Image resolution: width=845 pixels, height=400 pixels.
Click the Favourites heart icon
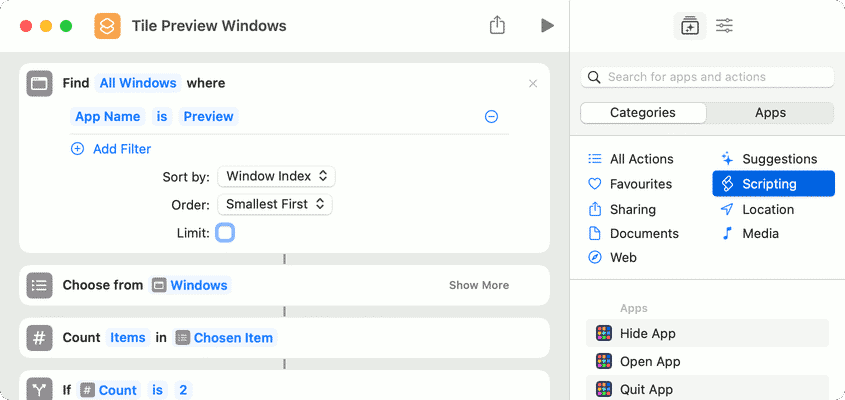pyautogui.click(x=594, y=184)
